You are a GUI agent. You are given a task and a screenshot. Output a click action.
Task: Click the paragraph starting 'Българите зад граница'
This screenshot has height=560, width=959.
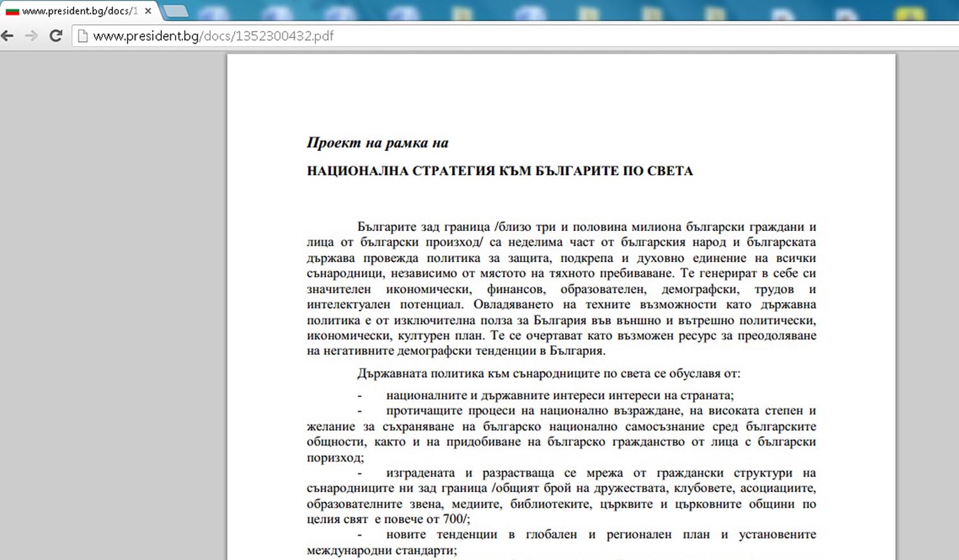[x=561, y=289]
